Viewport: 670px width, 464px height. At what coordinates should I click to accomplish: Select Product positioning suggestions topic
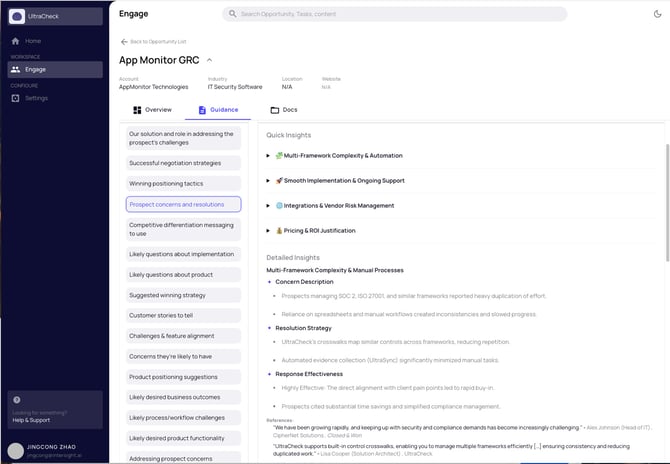click(183, 377)
